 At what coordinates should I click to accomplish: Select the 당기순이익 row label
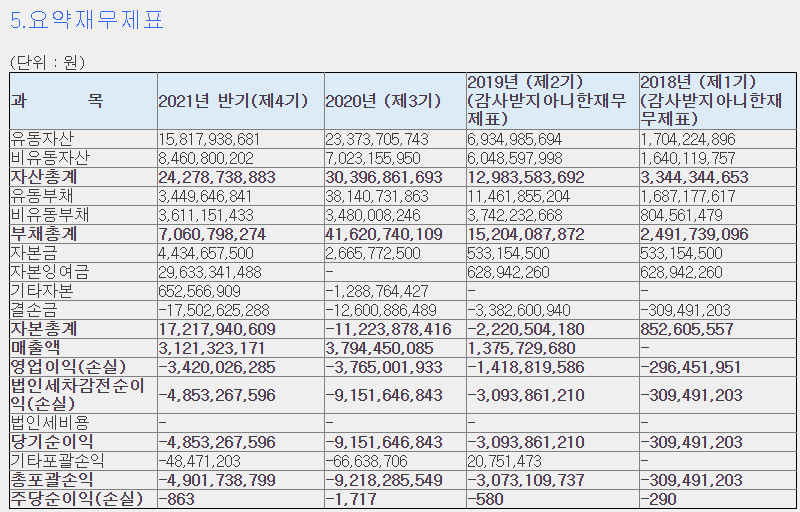coord(52,442)
